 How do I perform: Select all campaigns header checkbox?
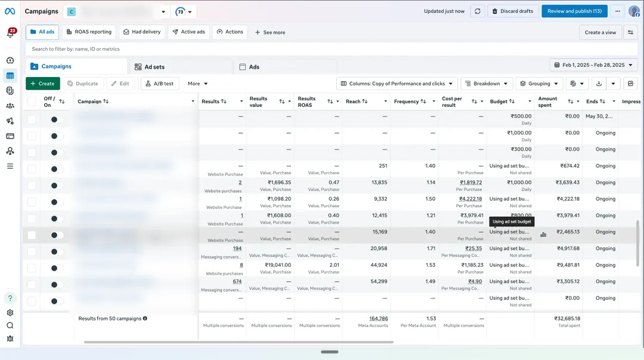click(x=32, y=101)
